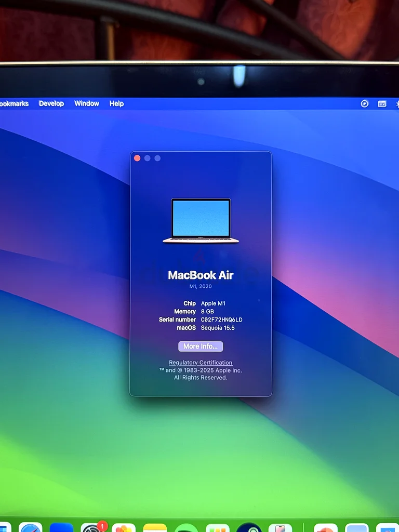
Task: Click the More Info... button
Action: click(201, 347)
